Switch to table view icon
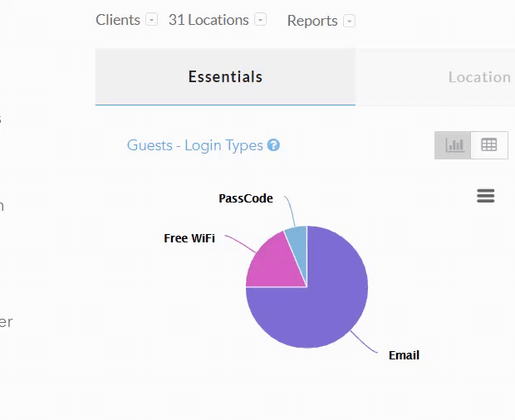This screenshot has height=420, width=515. point(489,145)
